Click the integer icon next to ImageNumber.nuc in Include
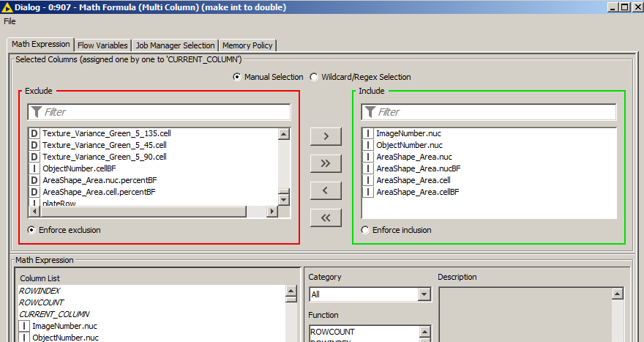 click(x=367, y=133)
